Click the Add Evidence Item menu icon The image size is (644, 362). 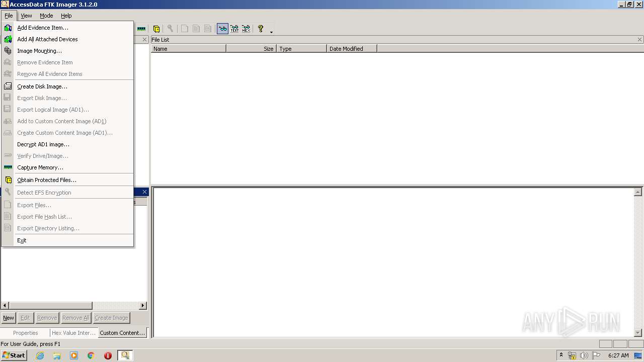pyautogui.click(x=8, y=28)
